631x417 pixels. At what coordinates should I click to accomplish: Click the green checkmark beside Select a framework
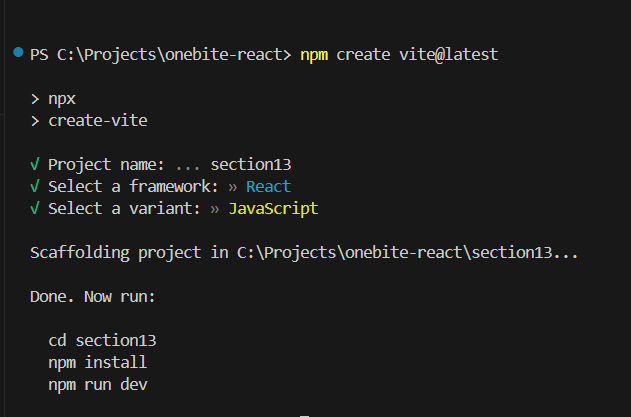click(35, 186)
